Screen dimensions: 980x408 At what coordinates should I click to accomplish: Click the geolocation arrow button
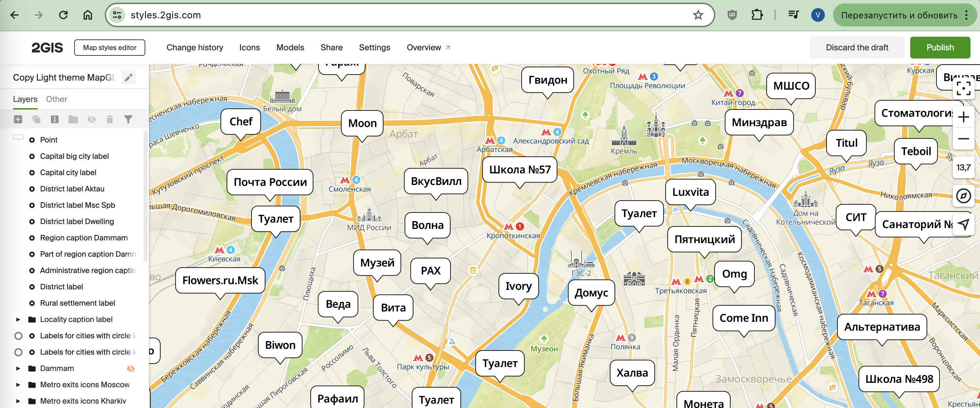click(963, 224)
